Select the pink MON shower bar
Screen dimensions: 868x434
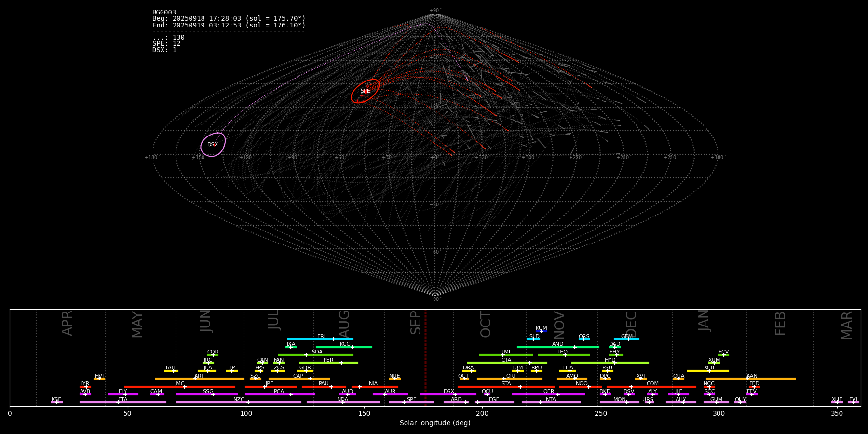[x=620, y=402]
